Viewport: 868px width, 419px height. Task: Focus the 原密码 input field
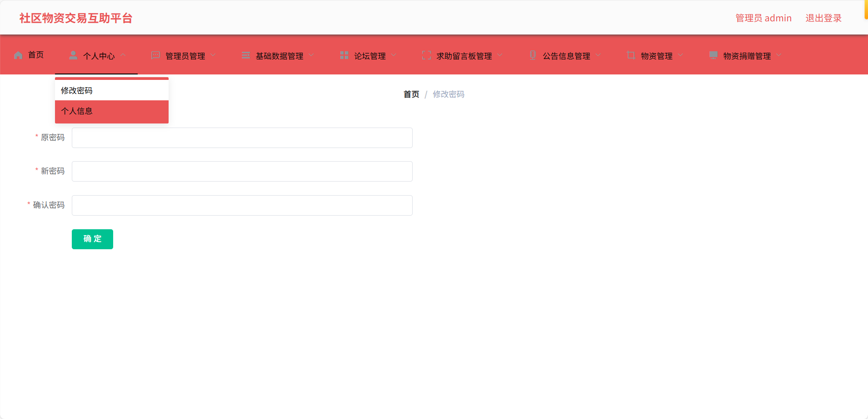coord(242,138)
